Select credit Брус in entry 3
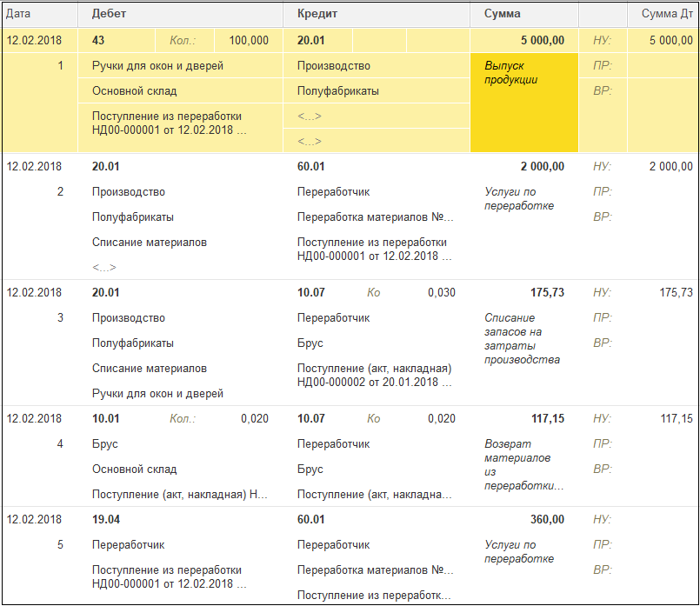 click(310, 343)
